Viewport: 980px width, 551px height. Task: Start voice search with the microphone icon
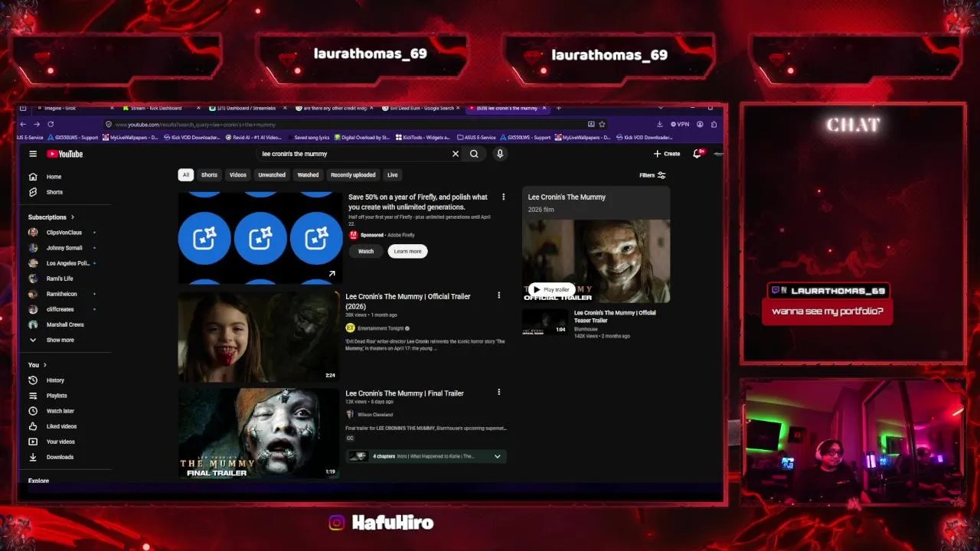[x=499, y=154]
